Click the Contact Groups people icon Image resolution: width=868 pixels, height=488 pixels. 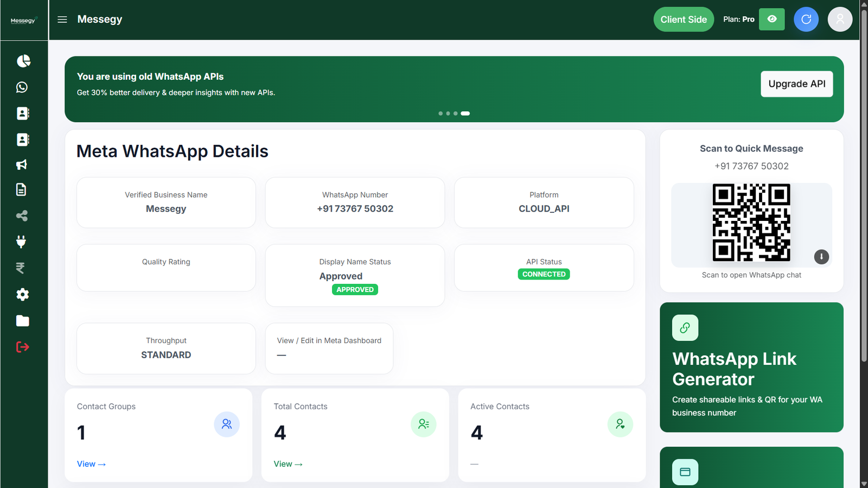click(227, 424)
